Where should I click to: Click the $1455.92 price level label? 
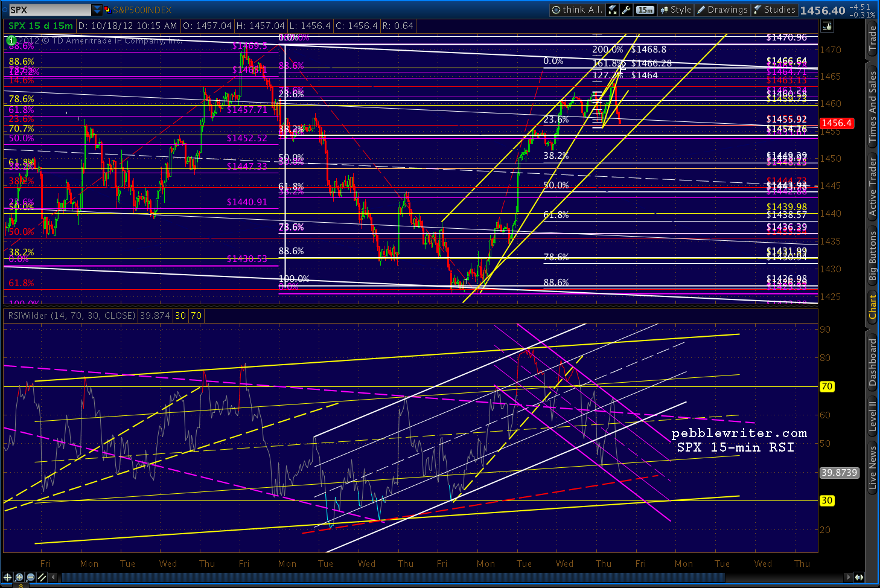pos(786,120)
